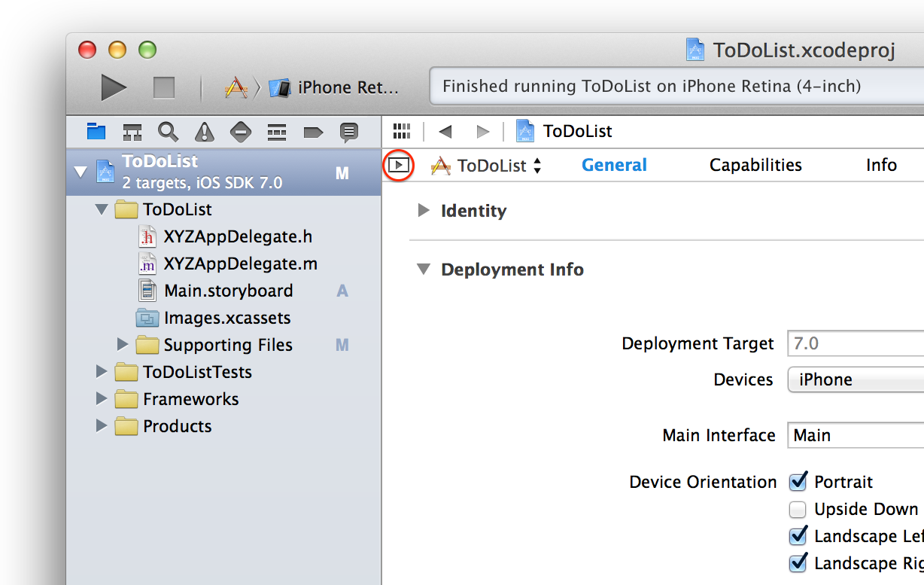Select the Frameworks folder
Screen dimensions: 924x585
177,399
